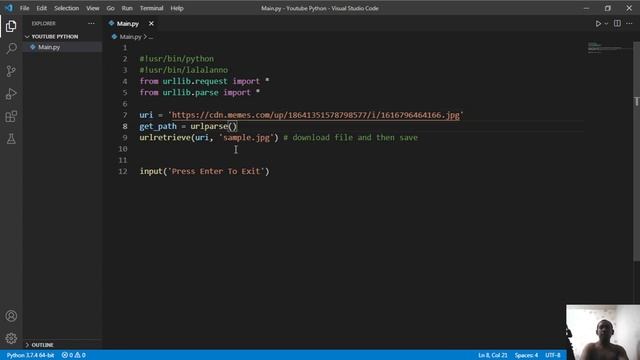The width and height of the screenshot is (640, 360).
Task: Close the Main.py editor tab
Action: click(x=151, y=24)
